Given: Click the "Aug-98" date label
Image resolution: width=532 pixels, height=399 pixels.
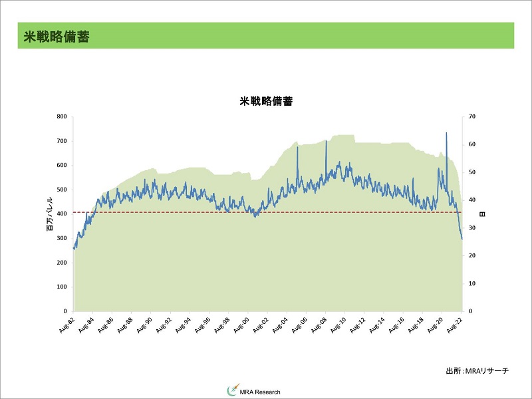Looking at the screenshot, I should (222, 325).
